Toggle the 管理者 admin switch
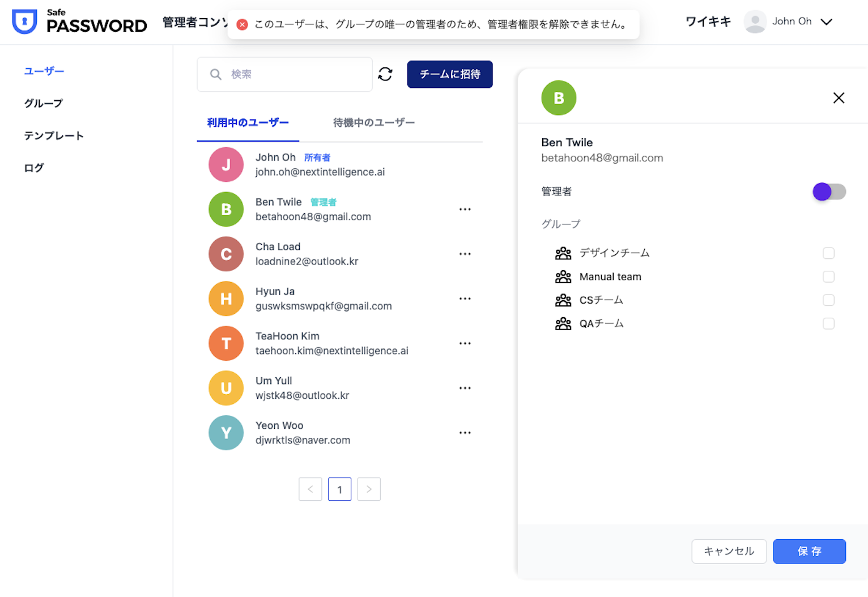The height and width of the screenshot is (597, 868). pos(828,192)
